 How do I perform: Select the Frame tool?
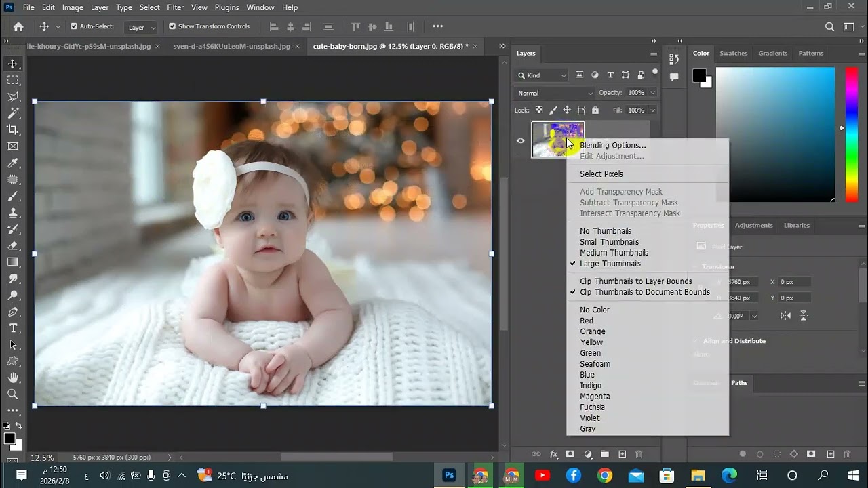click(13, 146)
